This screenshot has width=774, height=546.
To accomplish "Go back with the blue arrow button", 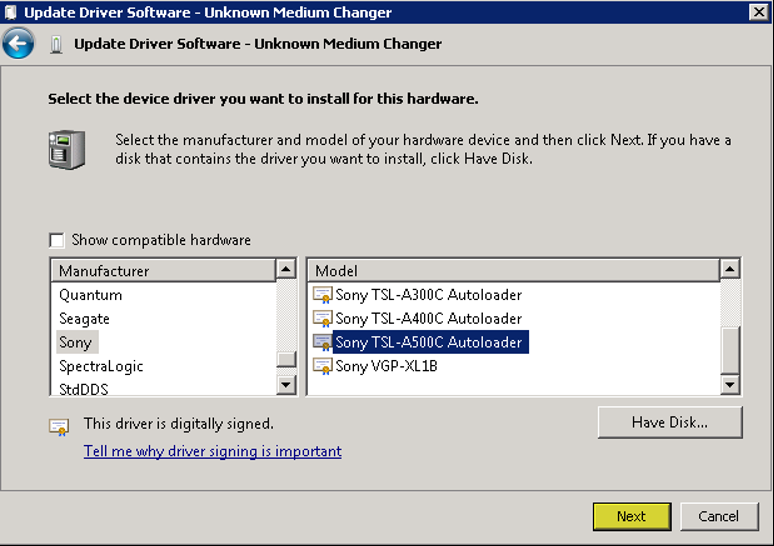I will click(18, 43).
